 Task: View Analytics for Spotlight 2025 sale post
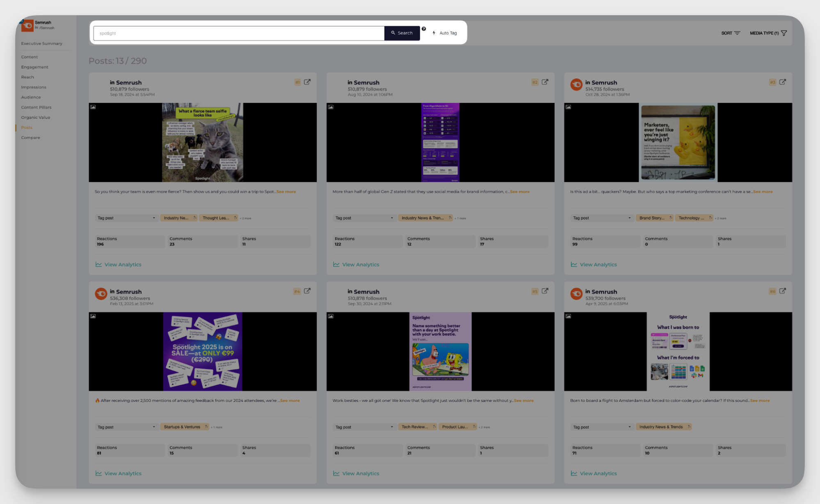[119, 473]
